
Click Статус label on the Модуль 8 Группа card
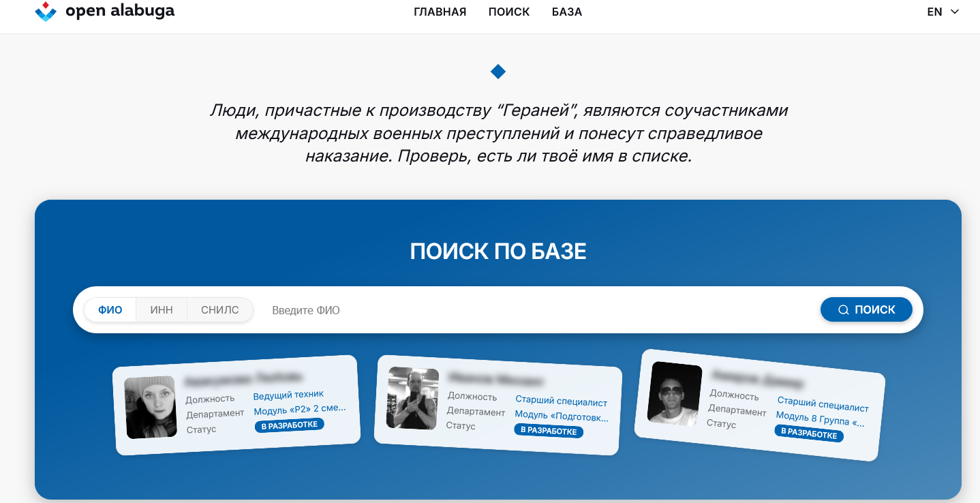[721, 423]
